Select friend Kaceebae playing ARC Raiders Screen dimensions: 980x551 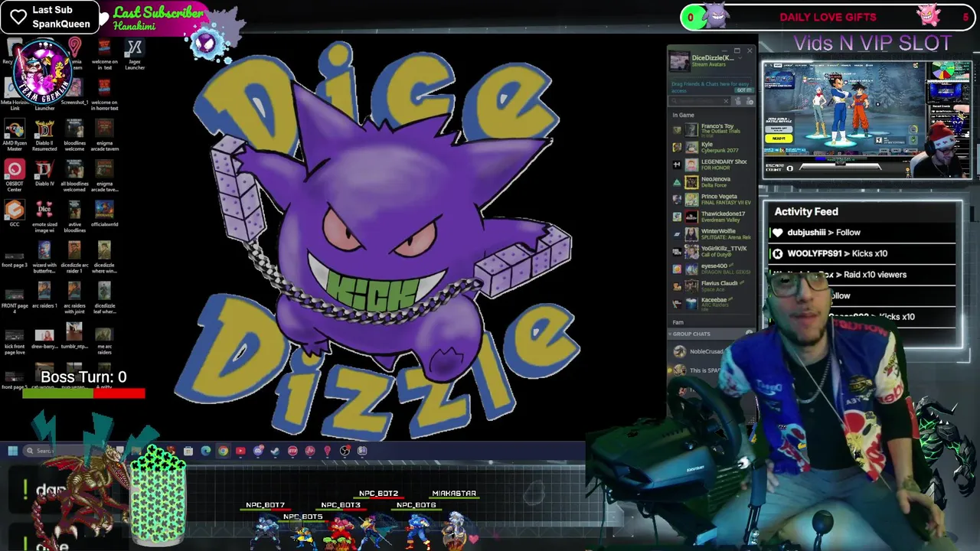coord(712,303)
